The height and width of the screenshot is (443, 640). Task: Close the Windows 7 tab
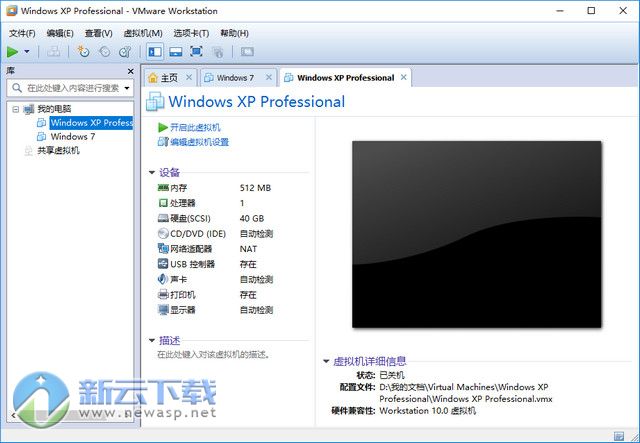[x=269, y=77]
